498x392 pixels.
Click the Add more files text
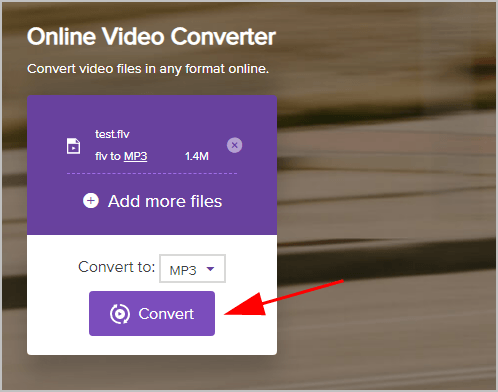click(x=165, y=201)
